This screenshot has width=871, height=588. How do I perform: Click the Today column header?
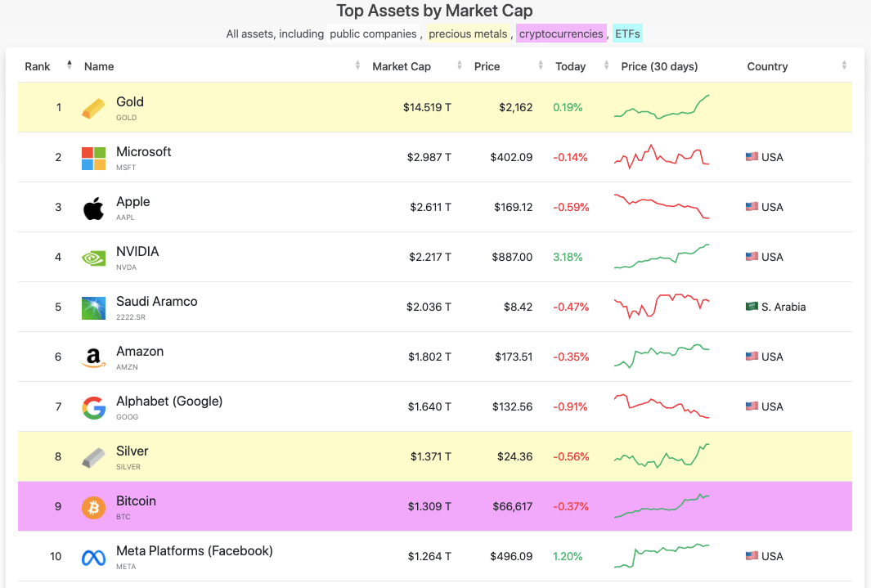[x=571, y=66]
